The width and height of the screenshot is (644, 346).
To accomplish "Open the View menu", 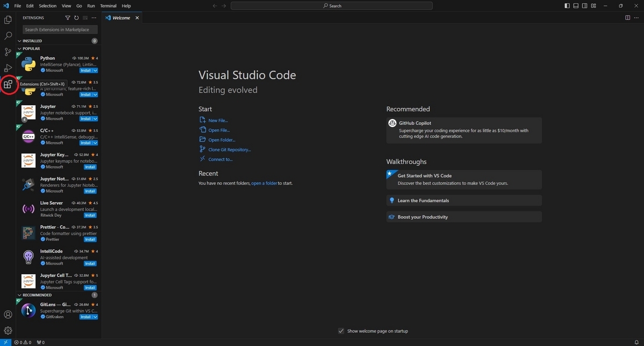I will tap(67, 6).
